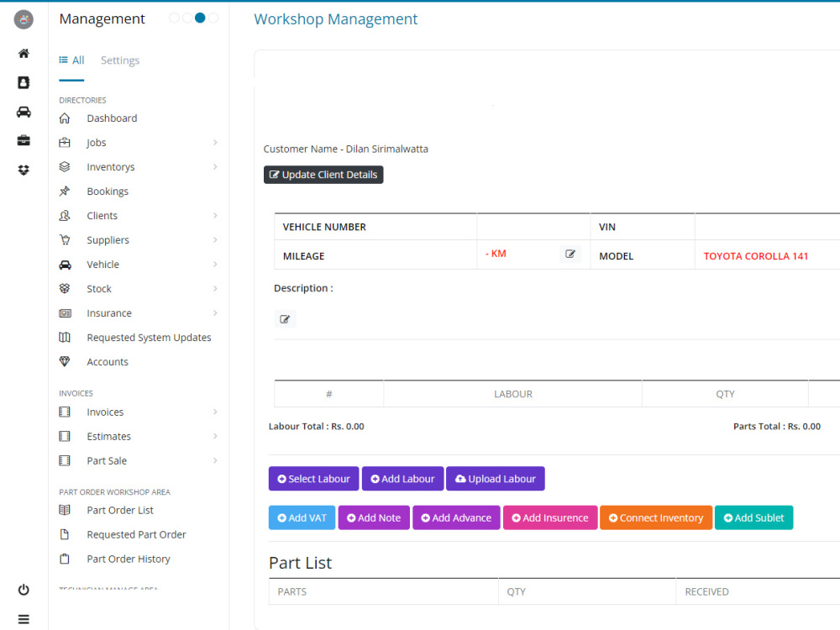840x630 pixels.
Task: Expand the Estimates submenu chevron
Action: 215,436
